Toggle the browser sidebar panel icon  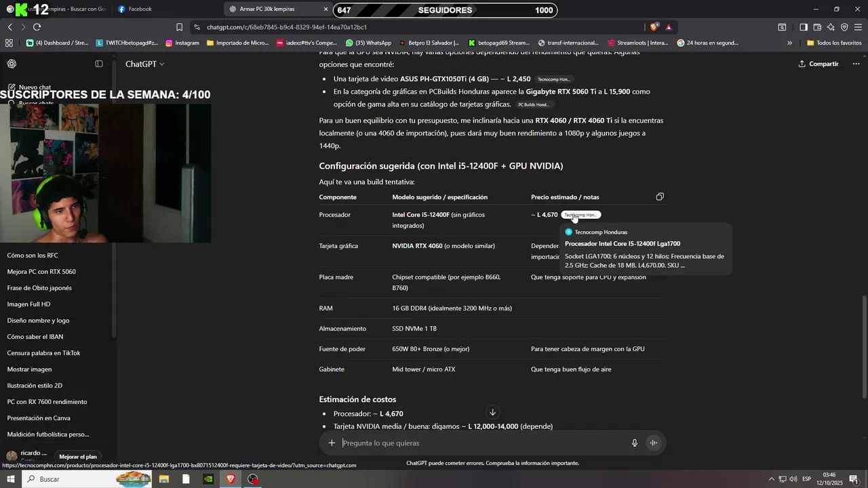tap(804, 27)
